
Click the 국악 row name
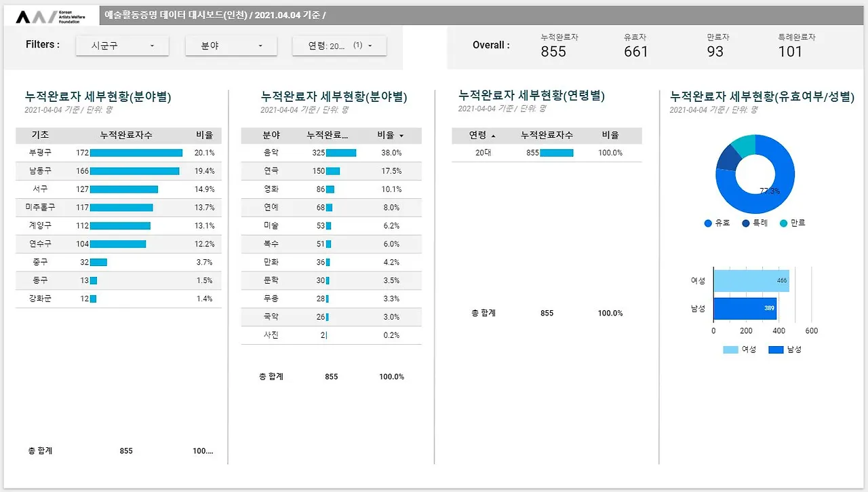coord(271,317)
